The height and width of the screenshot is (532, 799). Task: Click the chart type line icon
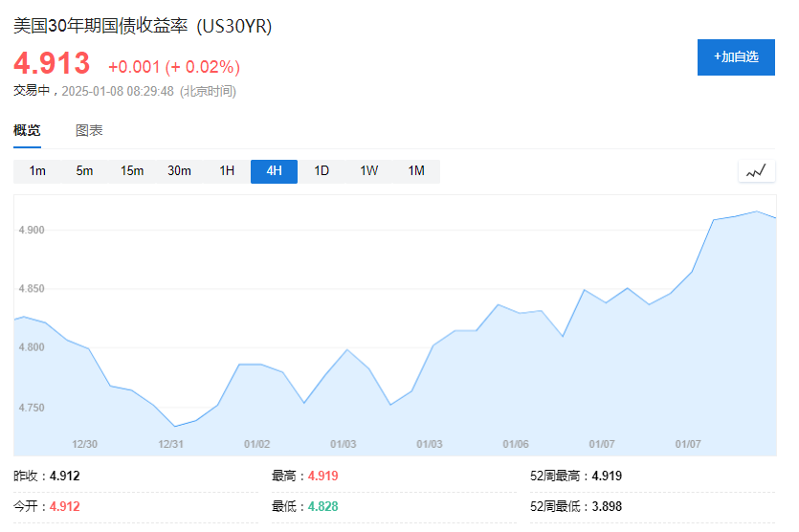coord(756,171)
